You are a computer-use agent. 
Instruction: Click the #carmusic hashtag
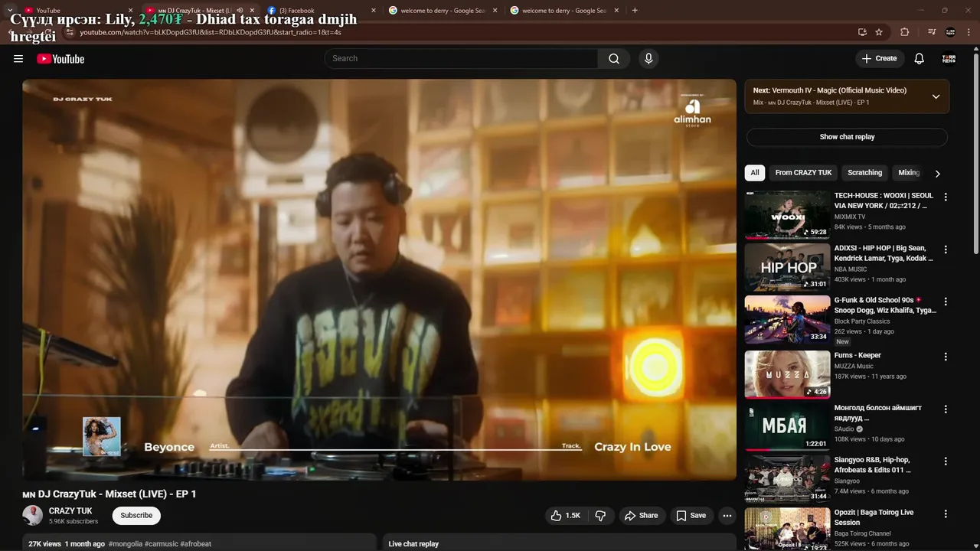click(x=162, y=544)
